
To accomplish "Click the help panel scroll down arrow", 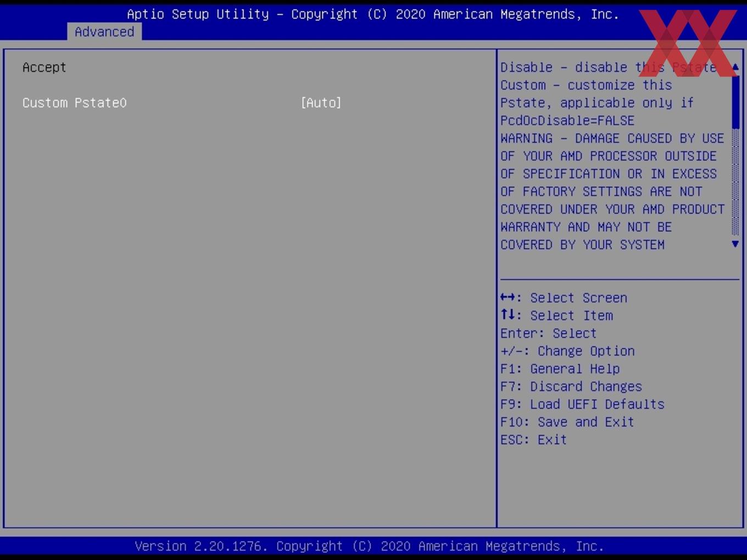I will click(x=735, y=244).
